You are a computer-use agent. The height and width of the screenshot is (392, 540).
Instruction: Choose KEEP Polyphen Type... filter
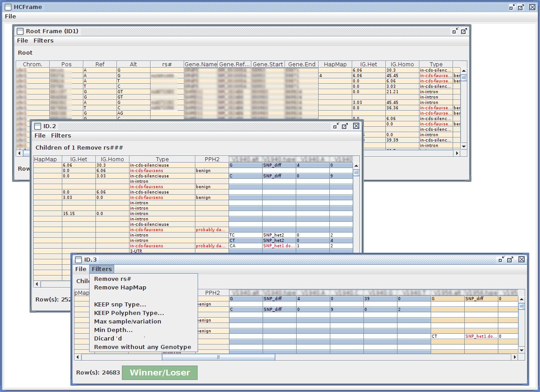[129, 313]
